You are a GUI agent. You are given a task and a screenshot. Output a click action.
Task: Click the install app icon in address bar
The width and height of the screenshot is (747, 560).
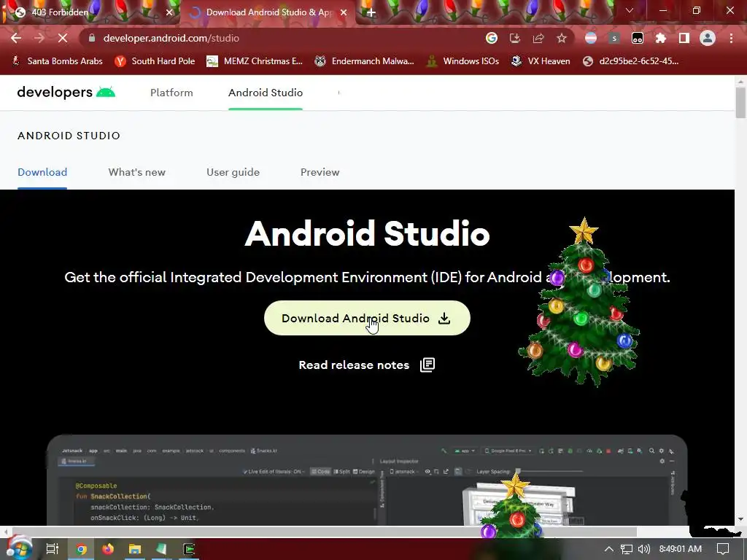(x=515, y=38)
